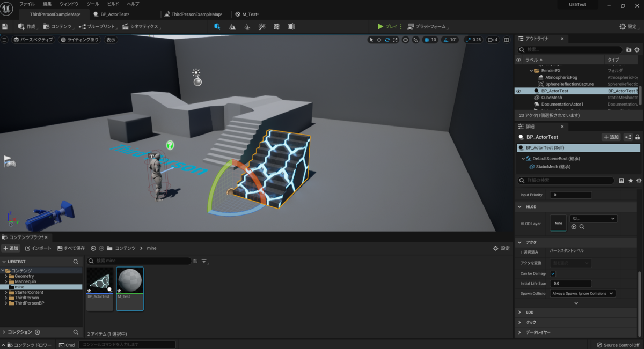
Task: Open Fracture mode icon
Action: click(x=276, y=26)
